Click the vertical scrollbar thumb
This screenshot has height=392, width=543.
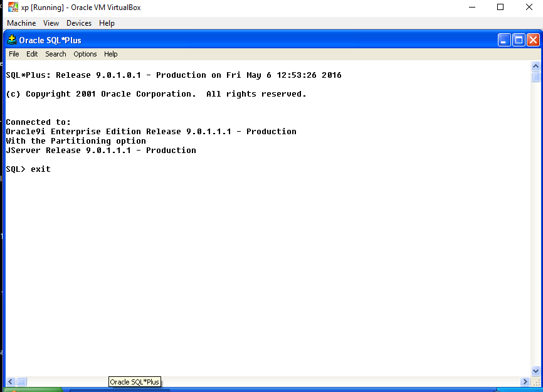535,76
